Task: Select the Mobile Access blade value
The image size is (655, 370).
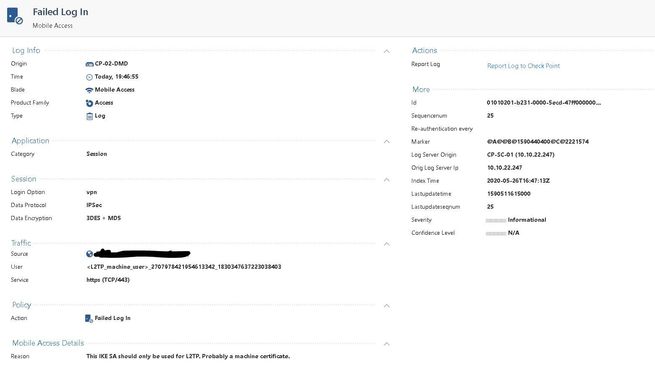Action: coord(114,89)
